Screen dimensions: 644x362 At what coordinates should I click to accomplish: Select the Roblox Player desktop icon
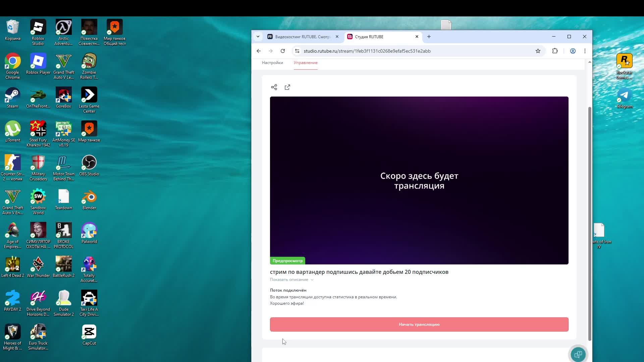click(x=38, y=64)
